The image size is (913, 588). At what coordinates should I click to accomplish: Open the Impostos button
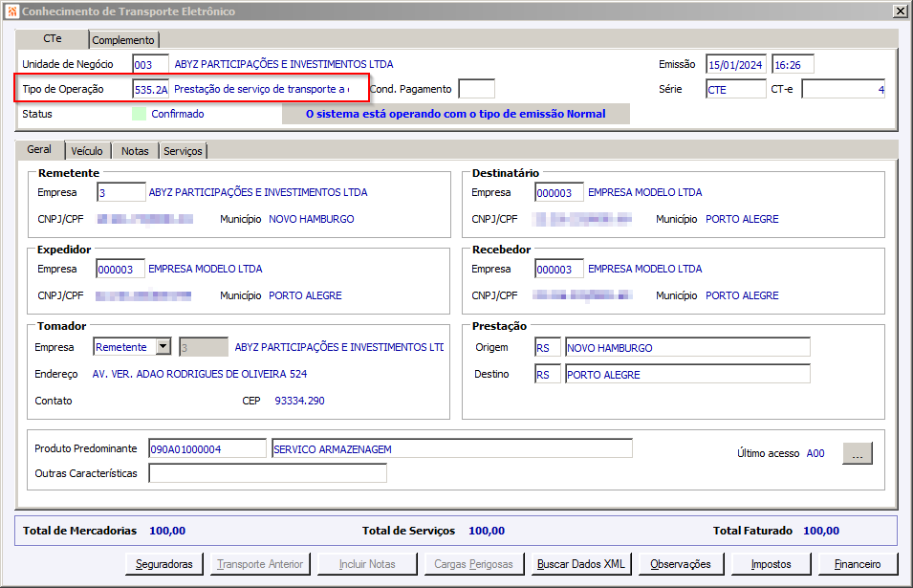(x=771, y=564)
